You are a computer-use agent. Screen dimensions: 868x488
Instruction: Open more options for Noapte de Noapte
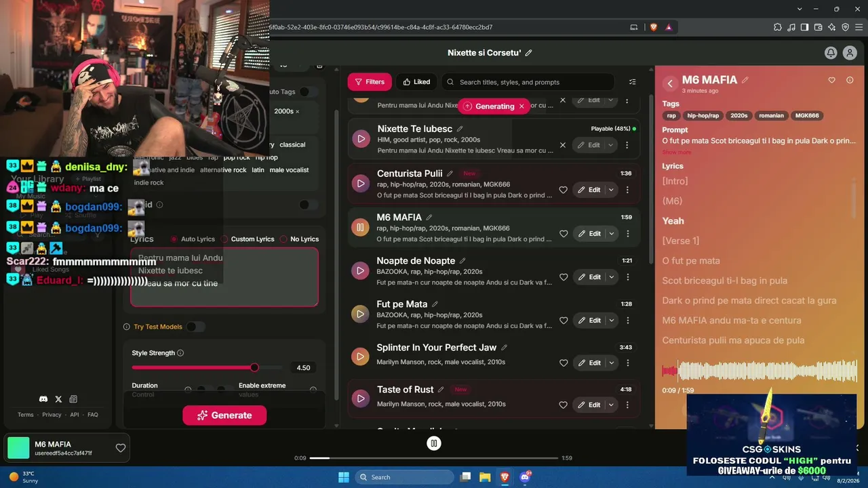tap(627, 277)
